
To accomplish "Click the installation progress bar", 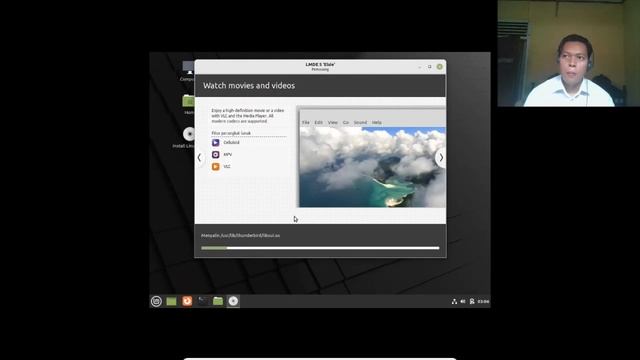I will click(x=320, y=248).
